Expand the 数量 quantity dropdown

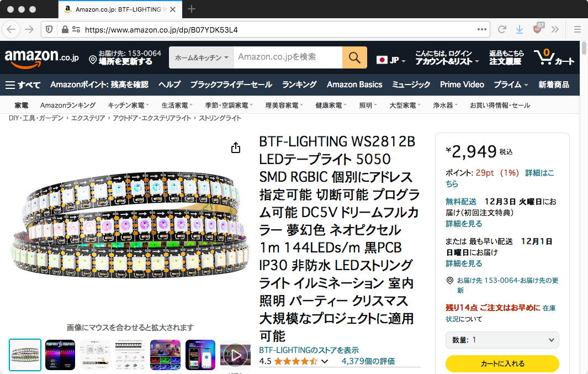coord(502,340)
